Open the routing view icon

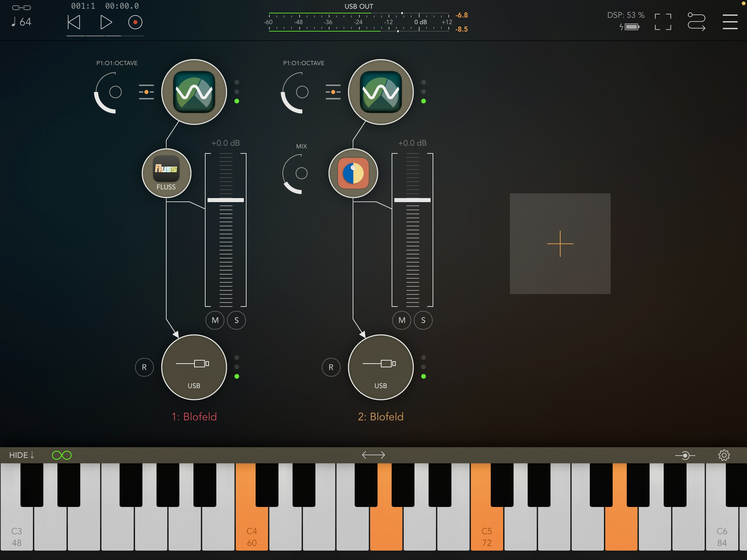[696, 22]
